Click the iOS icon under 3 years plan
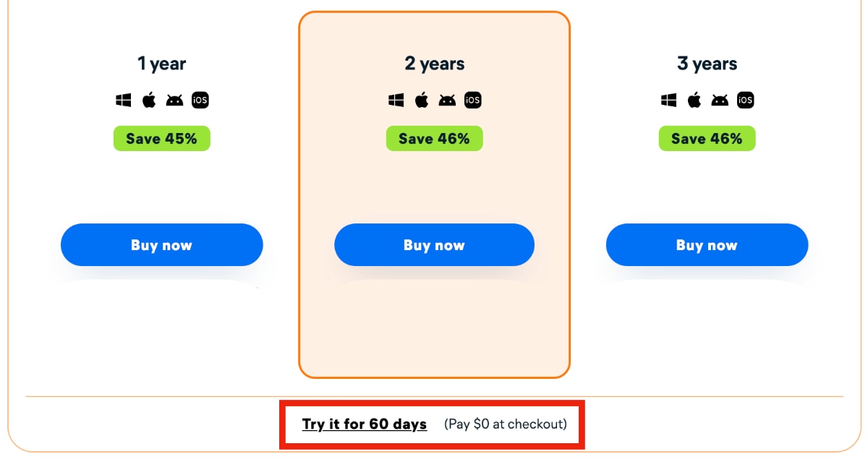The width and height of the screenshot is (868, 462). [746, 100]
